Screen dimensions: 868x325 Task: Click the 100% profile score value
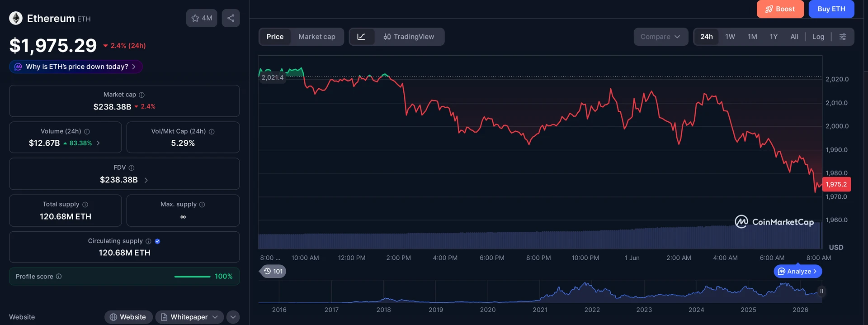pos(223,277)
